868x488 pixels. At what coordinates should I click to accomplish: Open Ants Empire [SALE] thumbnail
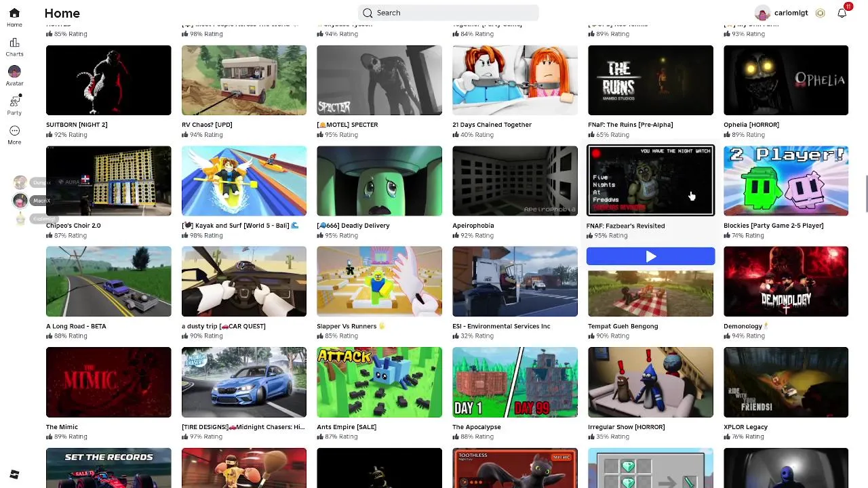pyautogui.click(x=379, y=382)
